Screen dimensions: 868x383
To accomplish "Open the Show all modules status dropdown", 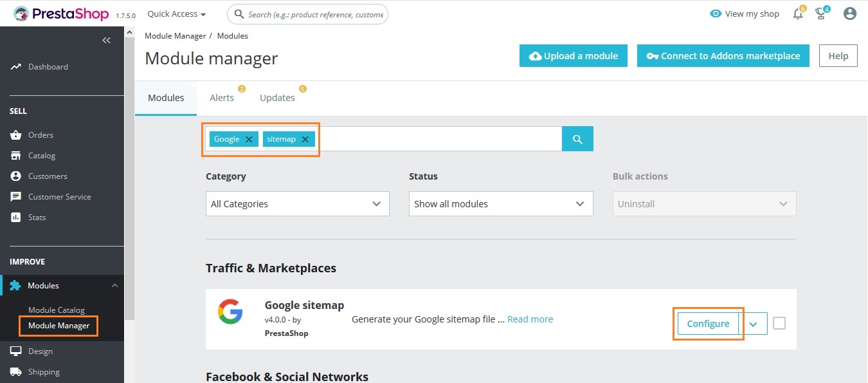I will pos(501,204).
